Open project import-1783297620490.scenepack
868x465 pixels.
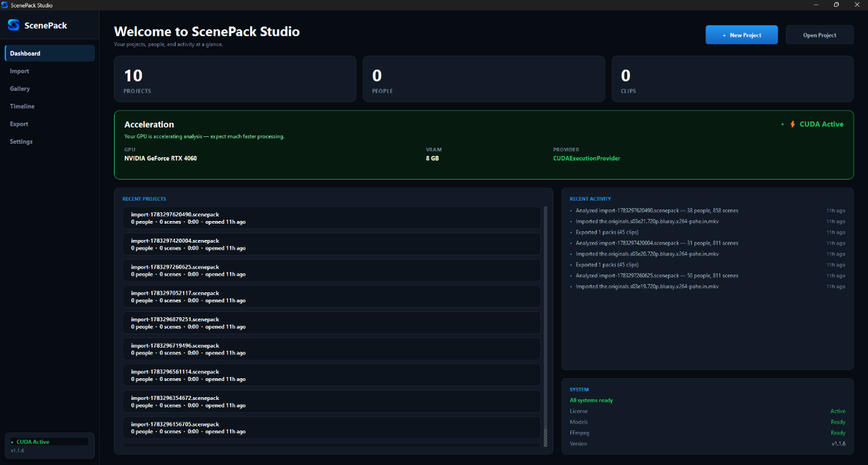[332, 218]
